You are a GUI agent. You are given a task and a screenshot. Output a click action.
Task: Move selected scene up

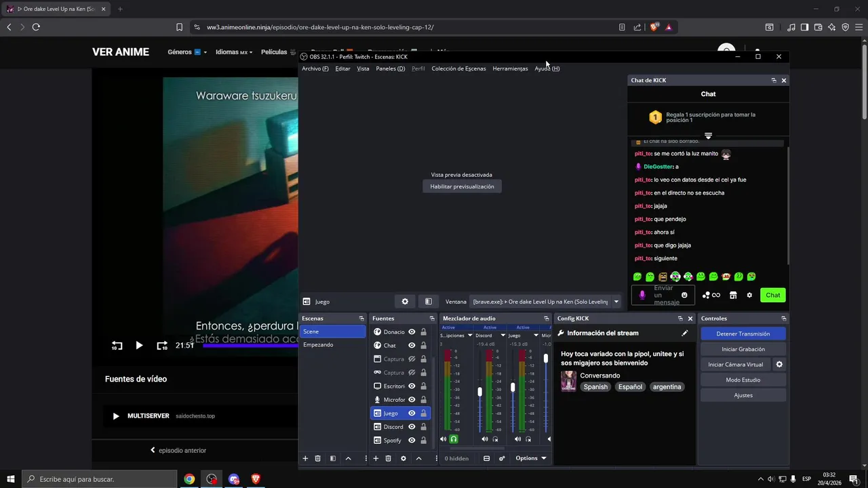pos(349,459)
